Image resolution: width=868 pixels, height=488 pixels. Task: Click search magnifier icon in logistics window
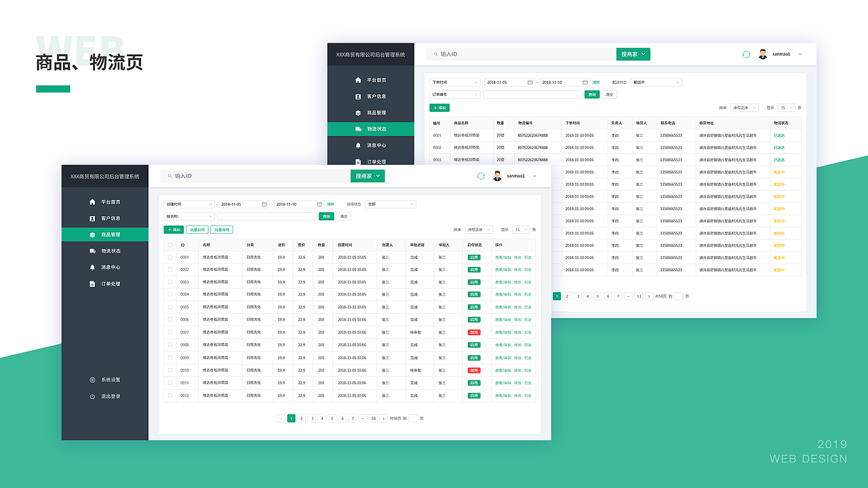pyautogui.click(x=435, y=54)
